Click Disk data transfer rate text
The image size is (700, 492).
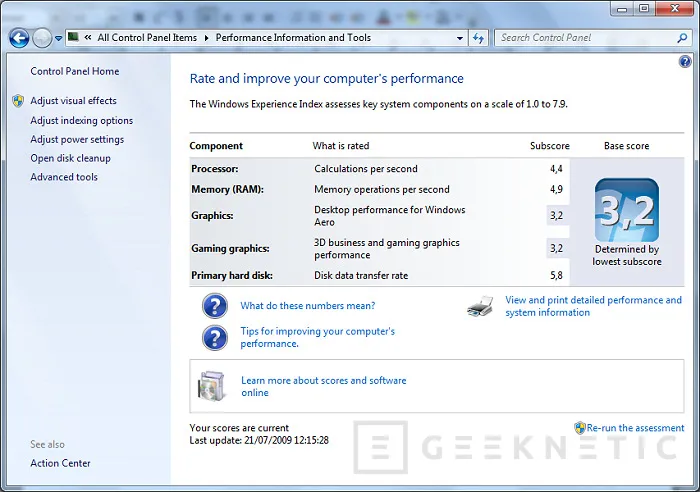361,275
